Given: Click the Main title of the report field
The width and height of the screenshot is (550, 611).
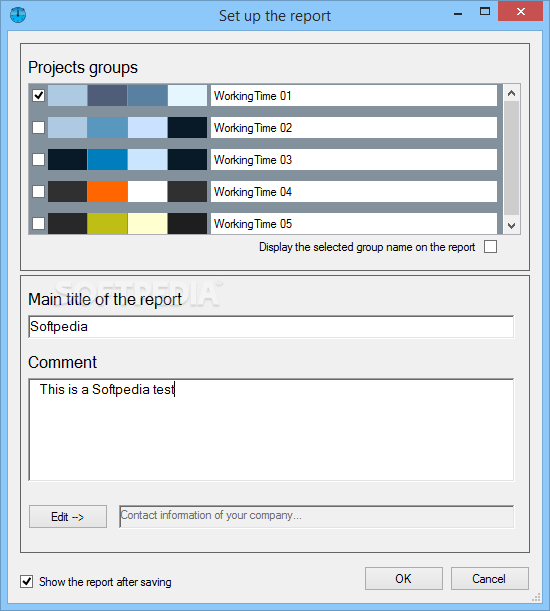Looking at the screenshot, I should [x=271, y=327].
